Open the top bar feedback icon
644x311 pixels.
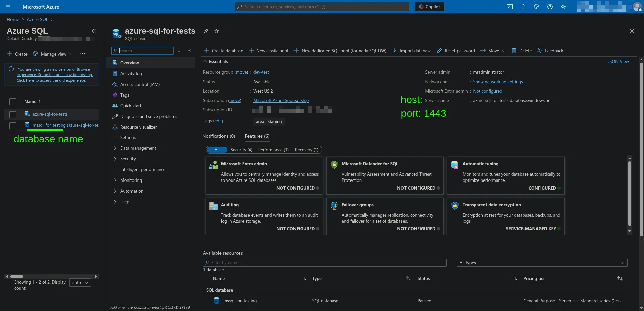click(563, 7)
